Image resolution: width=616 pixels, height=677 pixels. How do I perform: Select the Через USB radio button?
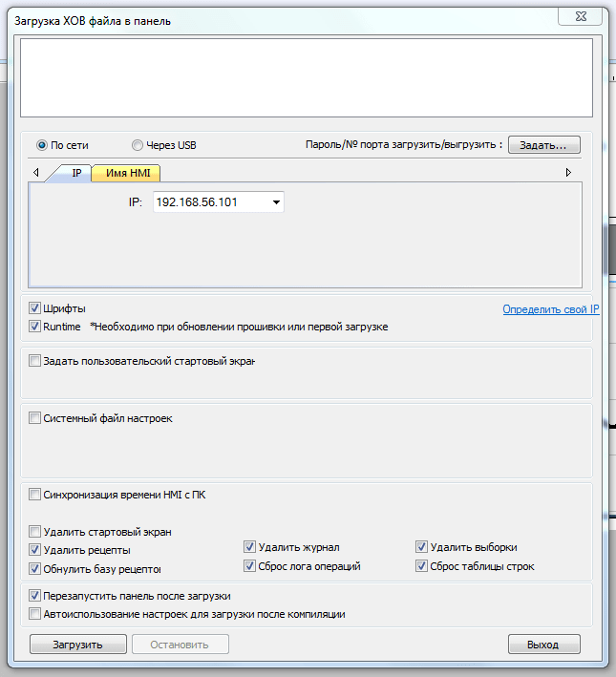138,146
